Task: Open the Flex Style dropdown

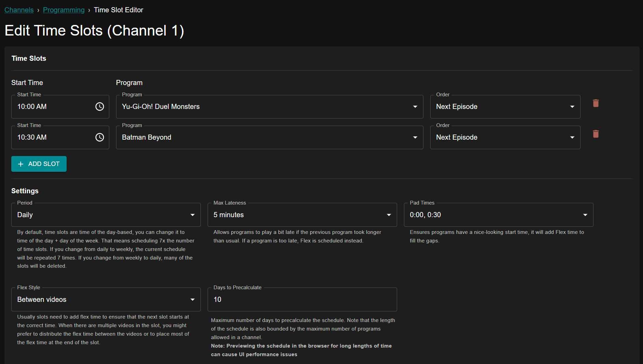Action: [x=192, y=299]
